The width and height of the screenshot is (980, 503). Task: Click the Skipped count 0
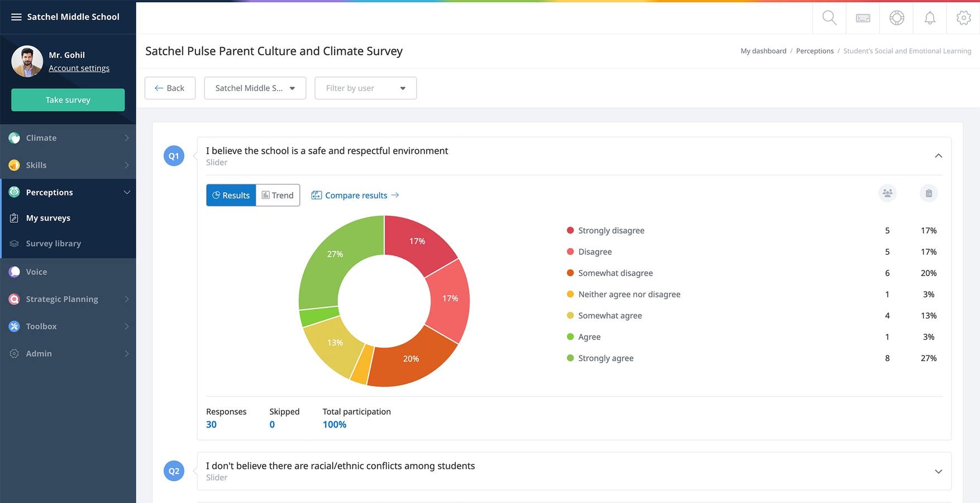point(272,424)
